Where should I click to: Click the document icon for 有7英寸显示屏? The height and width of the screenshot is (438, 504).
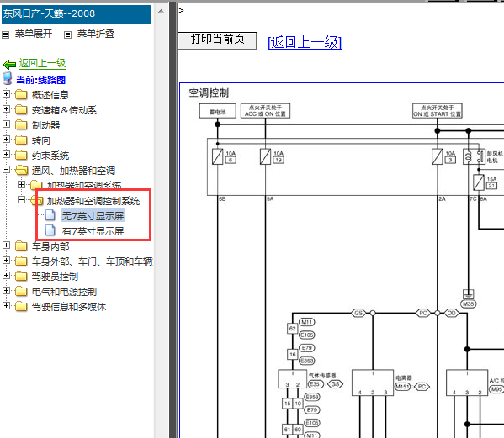click(x=50, y=230)
